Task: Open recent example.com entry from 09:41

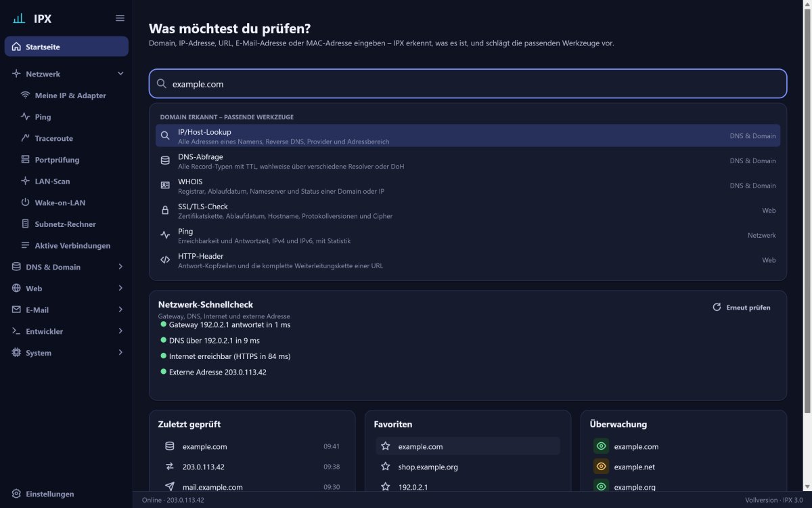Action: pos(252,446)
